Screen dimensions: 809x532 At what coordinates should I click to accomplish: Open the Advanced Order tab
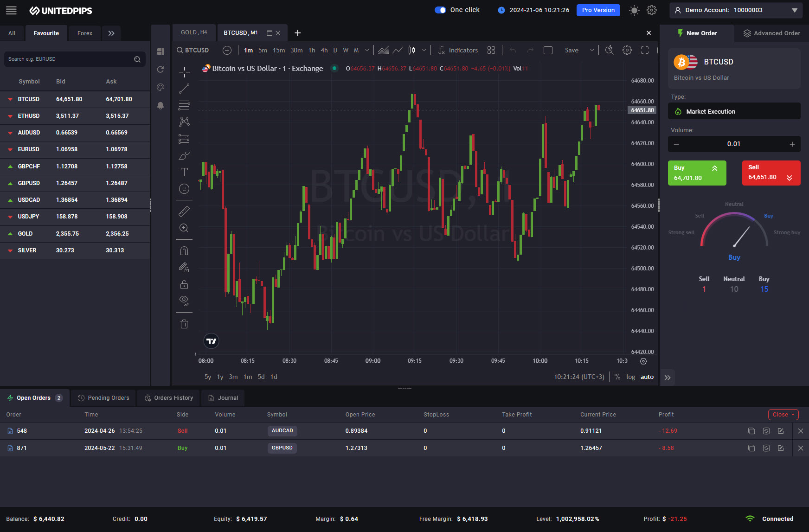point(771,33)
